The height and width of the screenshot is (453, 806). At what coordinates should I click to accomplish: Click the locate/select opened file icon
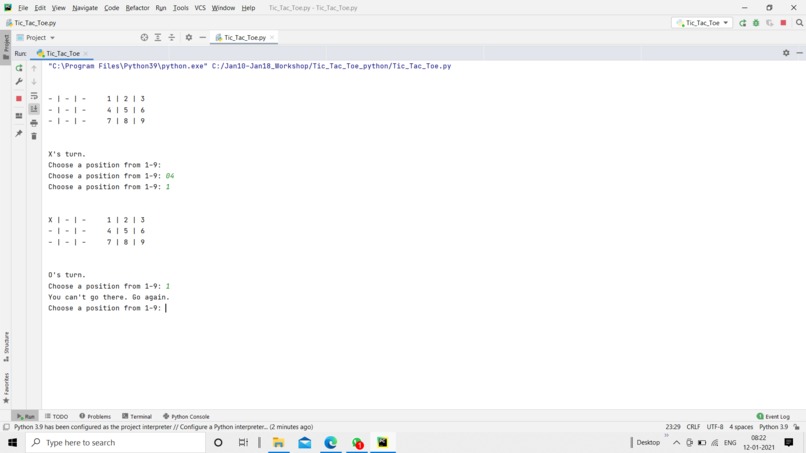[144, 38]
